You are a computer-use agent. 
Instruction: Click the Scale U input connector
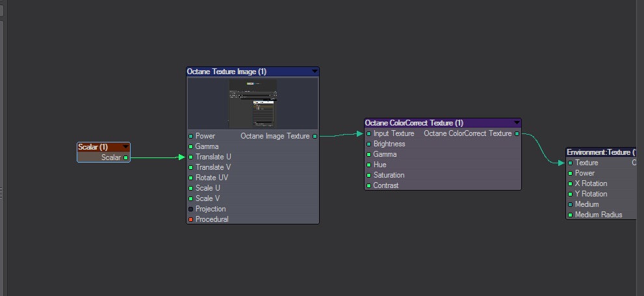coord(190,188)
